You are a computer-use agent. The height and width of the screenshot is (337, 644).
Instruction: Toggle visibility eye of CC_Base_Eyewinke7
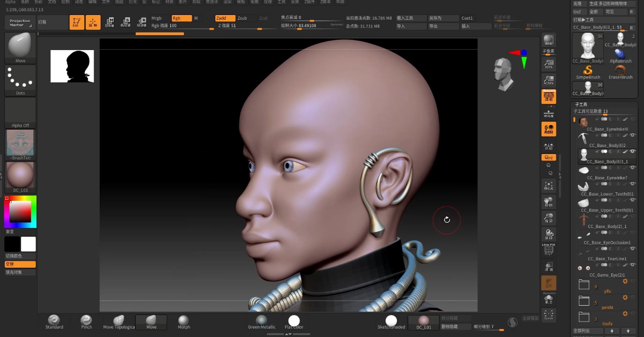633,168
